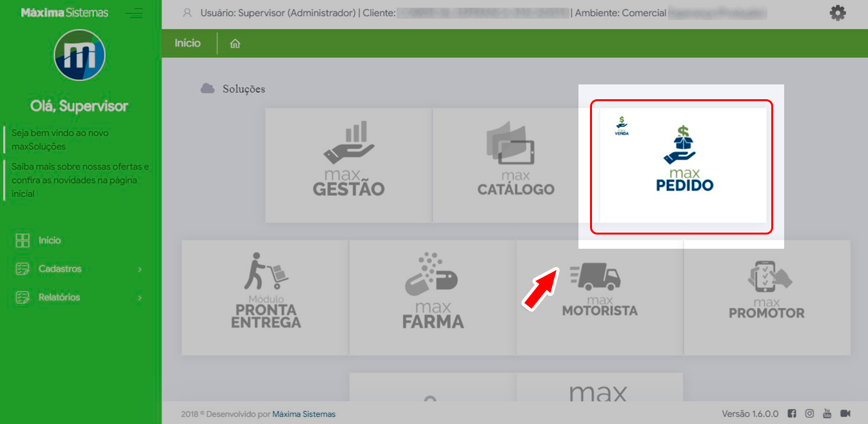Click the 'Saiba mais sobre nossas ofertas' message
The width and height of the screenshot is (868, 424).
click(80, 180)
